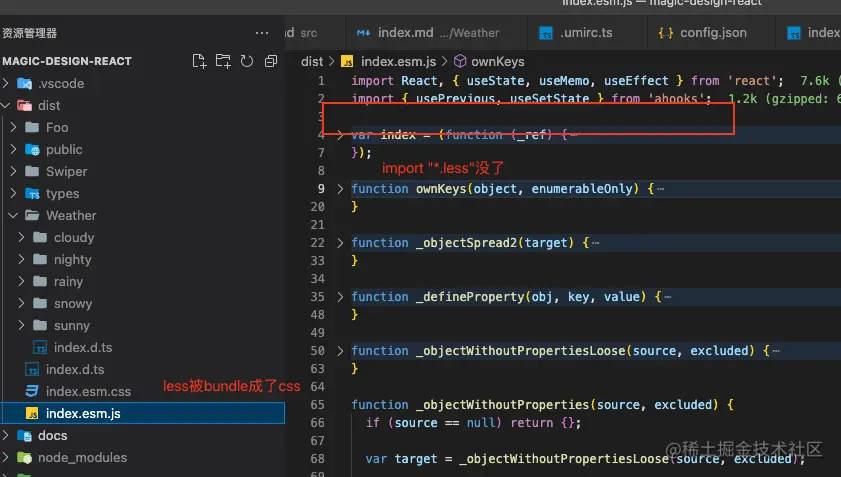Expand the rainy folder
The image size is (841, 477).
click(x=21, y=281)
